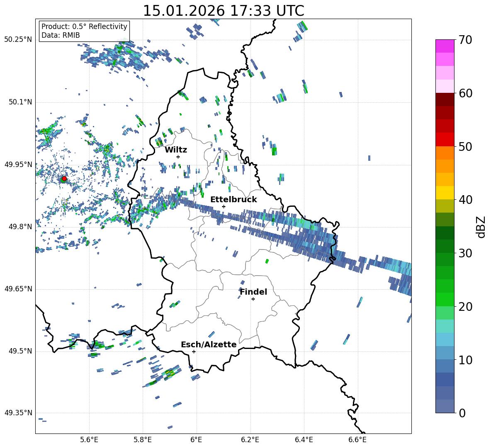
Task: Click the olive colorbar segment just below 40
Action: pyautogui.click(x=445, y=206)
